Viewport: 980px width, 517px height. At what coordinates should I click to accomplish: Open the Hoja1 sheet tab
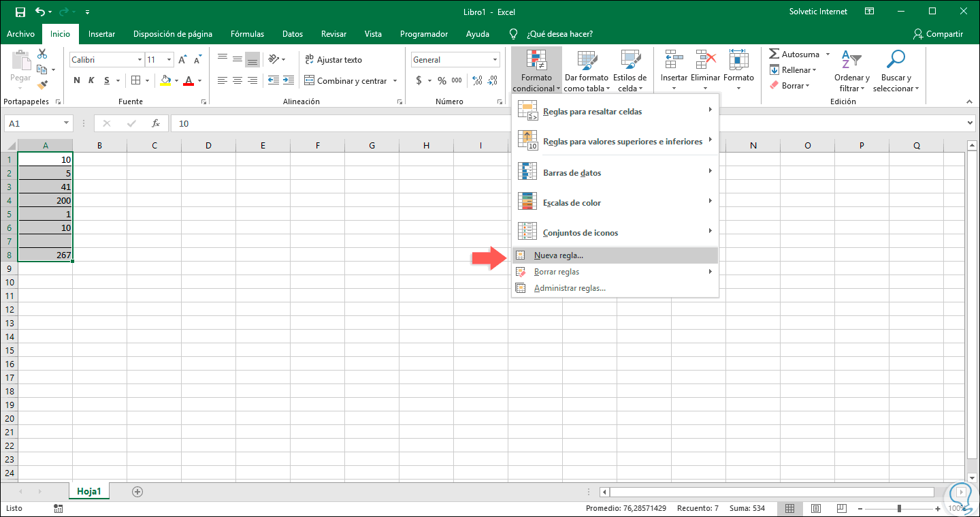pyautogui.click(x=89, y=491)
